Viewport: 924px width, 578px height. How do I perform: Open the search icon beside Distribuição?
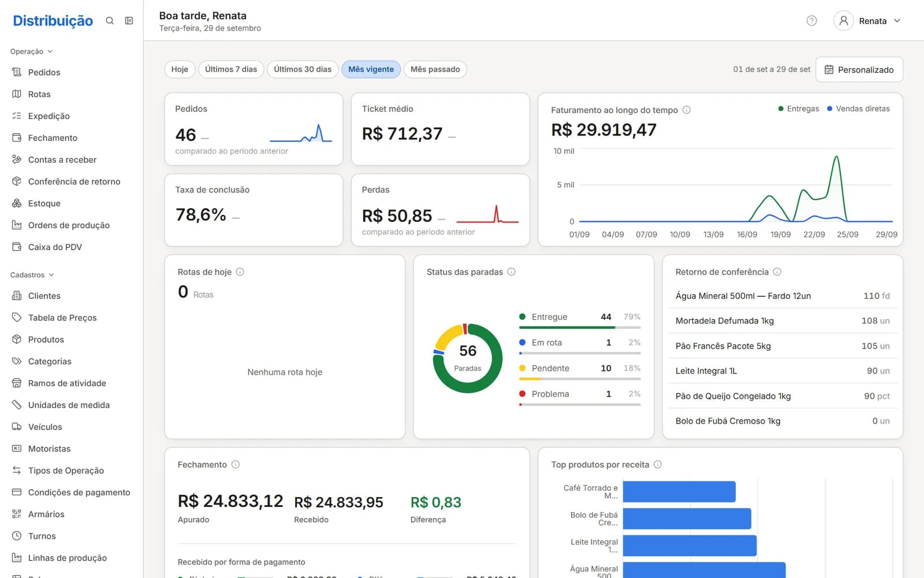click(109, 21)
